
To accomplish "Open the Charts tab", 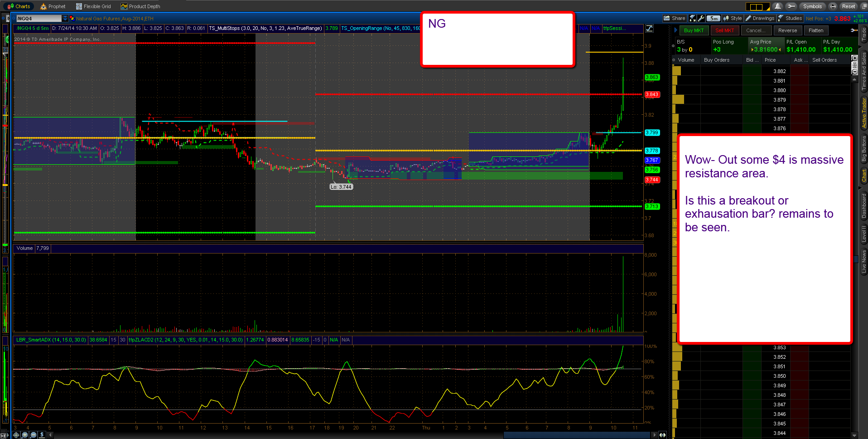I will pyautogui.click(x=19, y=6).
